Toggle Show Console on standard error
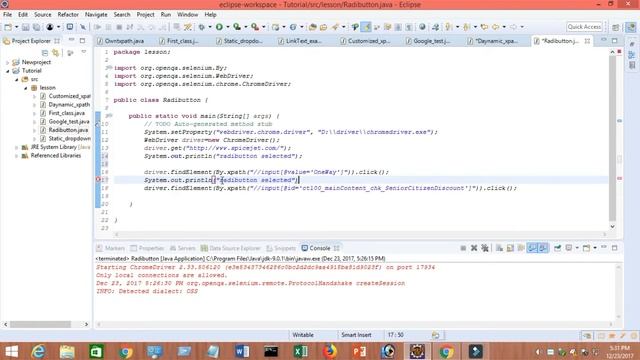640x360 pixels. coord(543,248)
